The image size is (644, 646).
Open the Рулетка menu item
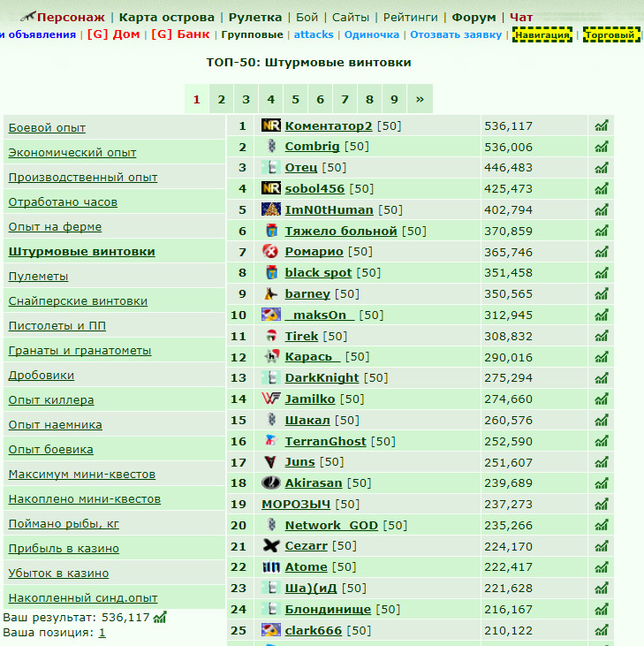255,18
